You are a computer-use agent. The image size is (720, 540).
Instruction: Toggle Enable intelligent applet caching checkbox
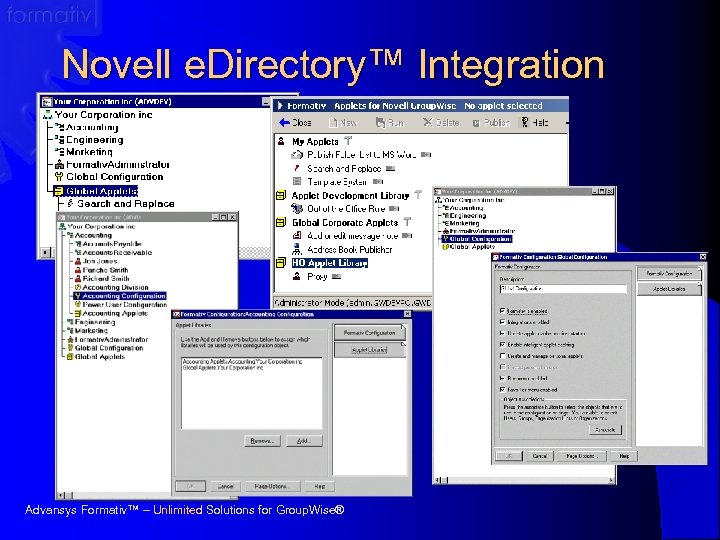click(502, 344)
